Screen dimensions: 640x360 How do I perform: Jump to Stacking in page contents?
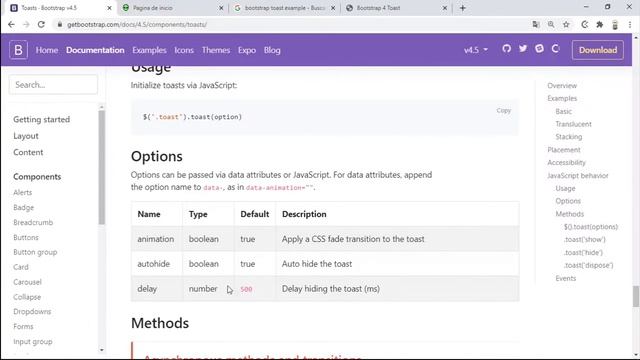[569, 137]
